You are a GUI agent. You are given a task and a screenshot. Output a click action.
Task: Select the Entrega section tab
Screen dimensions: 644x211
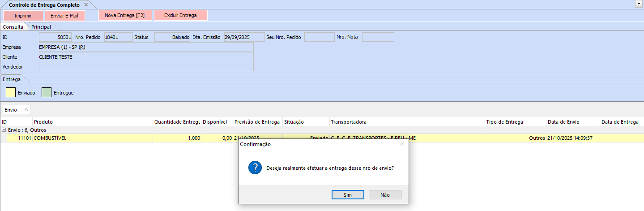pos(12,79)
